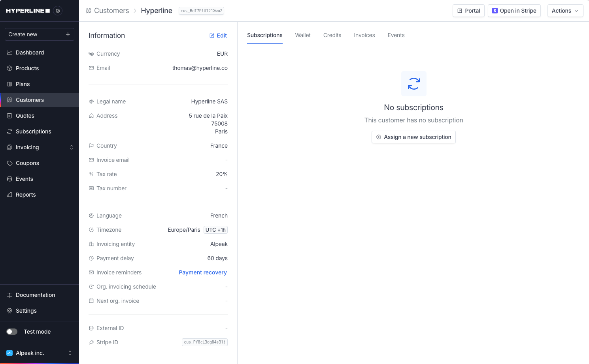Click the Reports bar chart icon
This screenshot has height=364, width=589.
coord(9,195)
